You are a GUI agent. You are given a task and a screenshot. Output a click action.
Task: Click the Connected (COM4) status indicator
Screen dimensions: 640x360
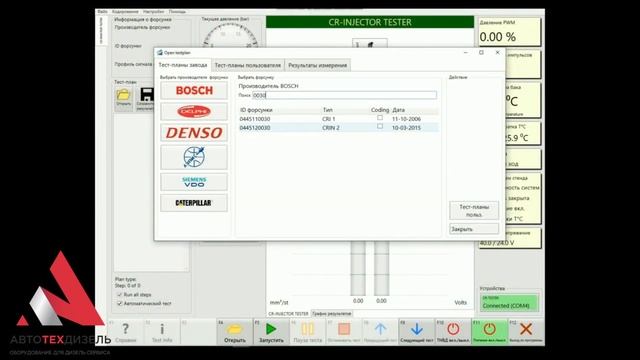[509, 303]
